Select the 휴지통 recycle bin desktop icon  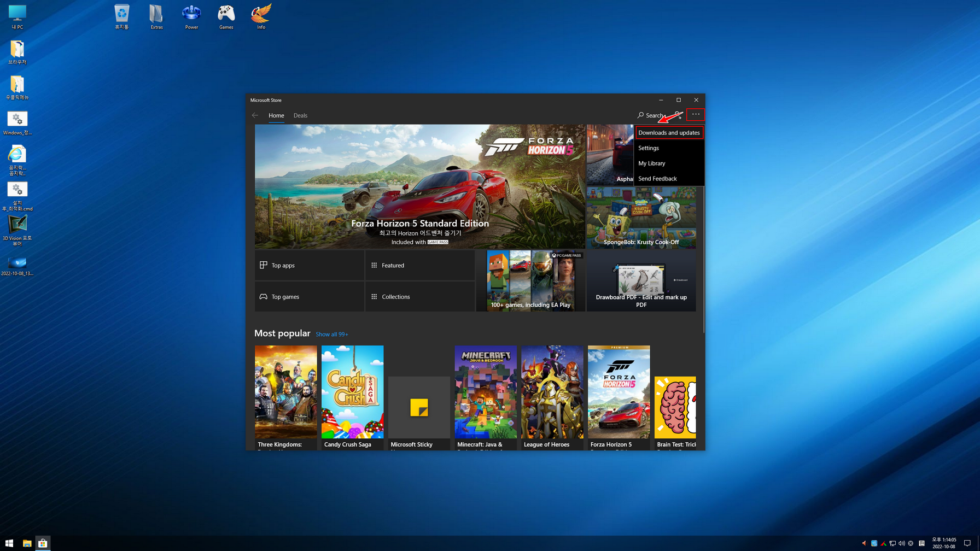click(122, 17)
